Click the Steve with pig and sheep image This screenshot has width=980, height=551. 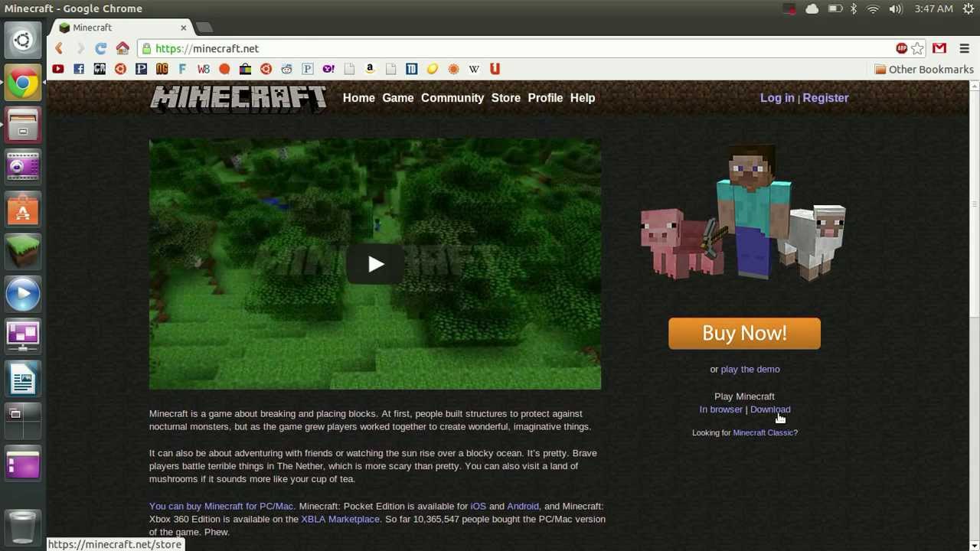[743, 212]
